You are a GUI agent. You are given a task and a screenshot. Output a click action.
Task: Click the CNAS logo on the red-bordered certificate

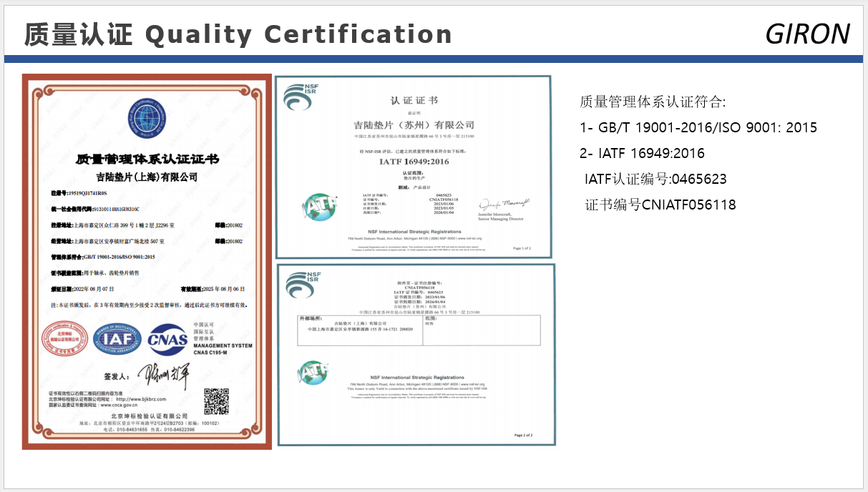(x=168, y=339)
